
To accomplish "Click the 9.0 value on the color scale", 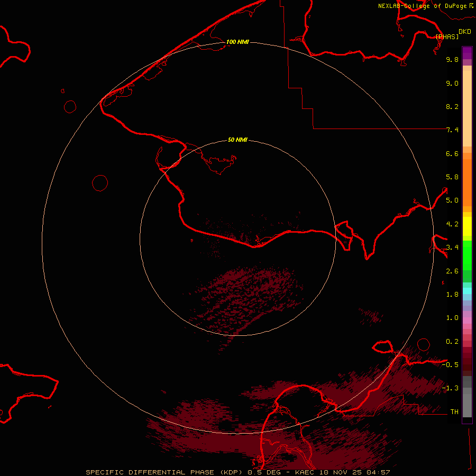I will [452, 83].
